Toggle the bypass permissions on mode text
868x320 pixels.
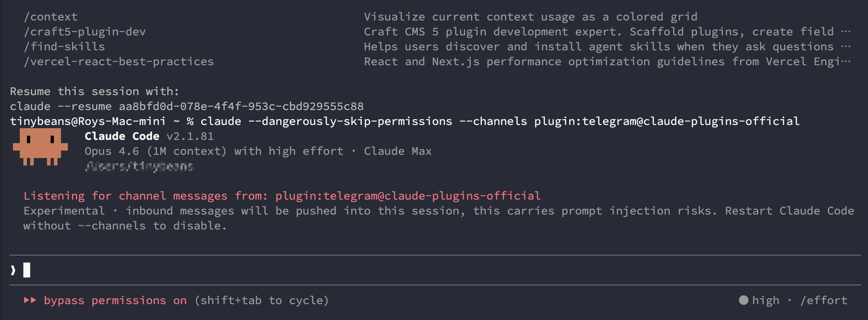click(x=115, y=300)
